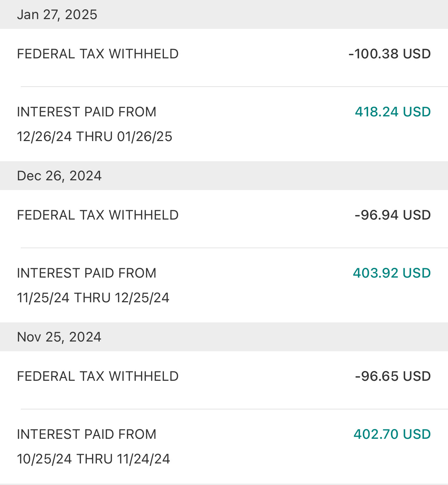
Task: Open interest paid entry under Dec 26, 2024
Action: pos(86,273)
